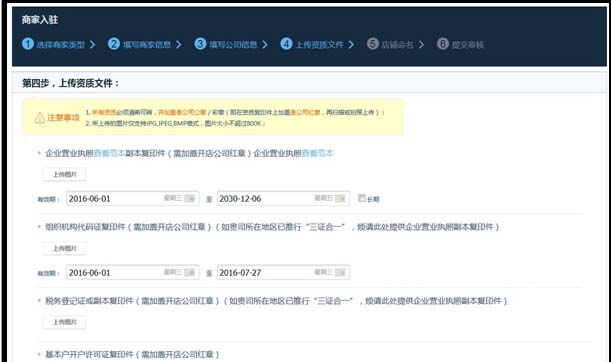The height and width of the screenshot is (362, 611).
Task: Edit organization code start date 2016-06-01 field
Action: (x=133, y=272)
